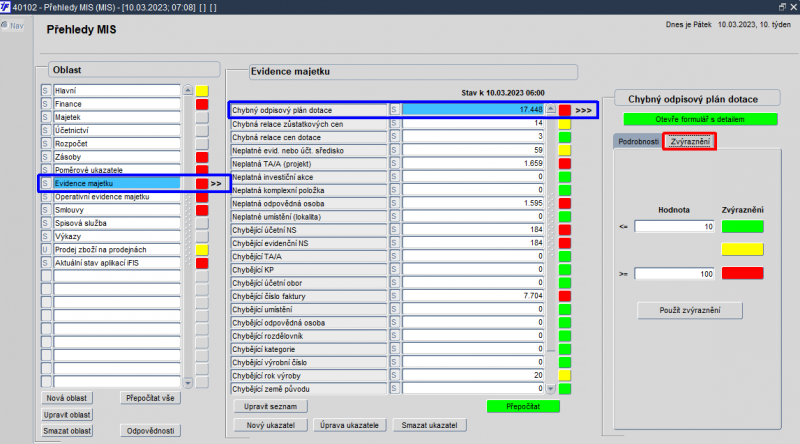Click the Použít zvýraznění button
The width and height of the screenshot is (800, 444).
tap(690, 310)
